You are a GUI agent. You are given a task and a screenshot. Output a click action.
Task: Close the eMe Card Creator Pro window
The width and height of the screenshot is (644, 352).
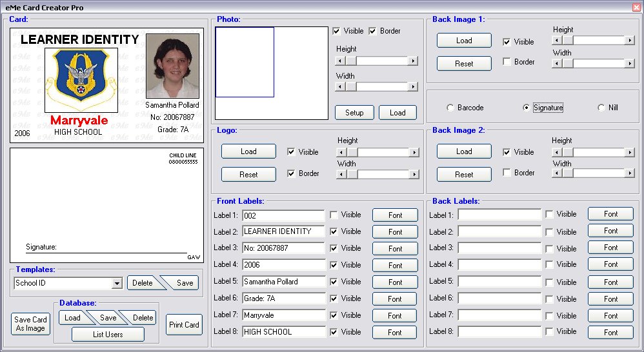coord(636,7)
